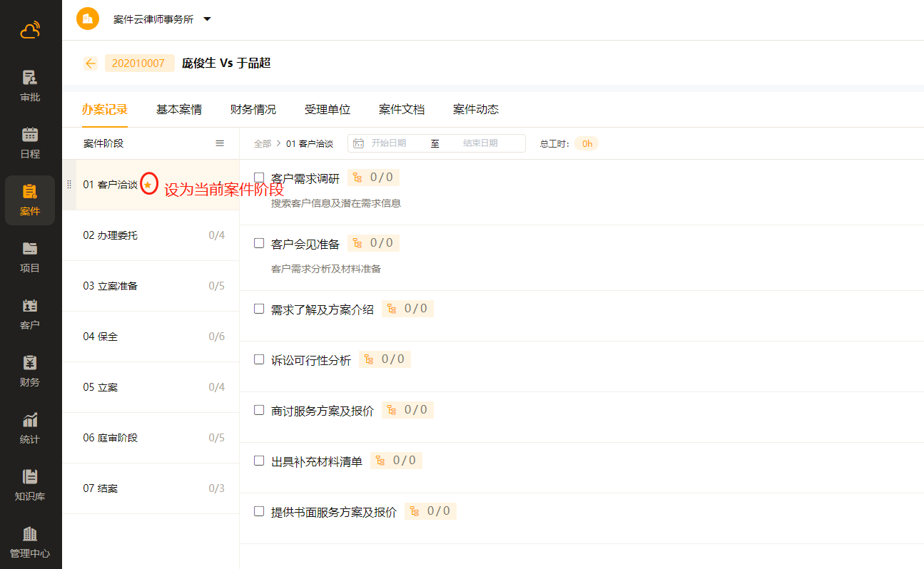Switch to the 案件文档 tab
The height and width of the screenshot is (569, 924).
coord(401,110)
